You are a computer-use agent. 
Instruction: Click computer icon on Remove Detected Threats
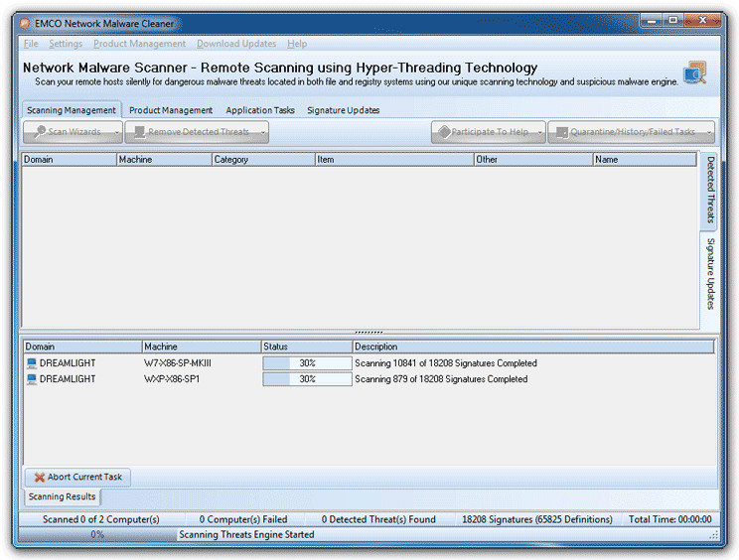[139, 132]
